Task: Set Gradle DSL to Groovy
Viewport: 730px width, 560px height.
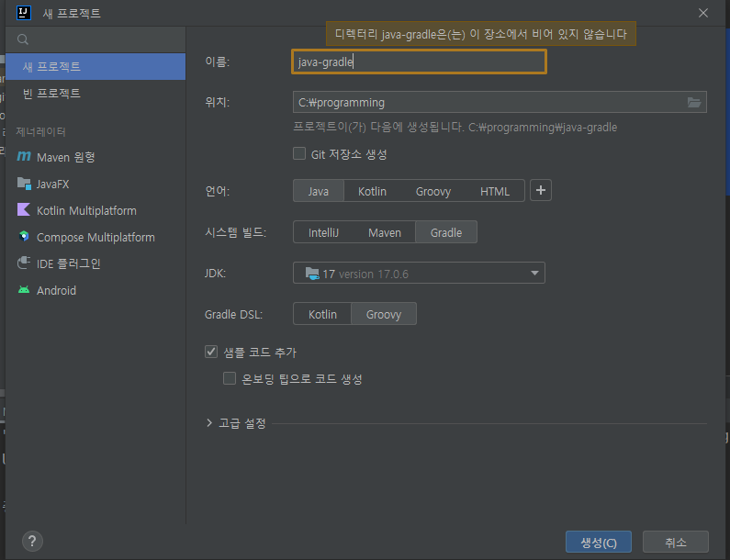Action: pos(384,314)
